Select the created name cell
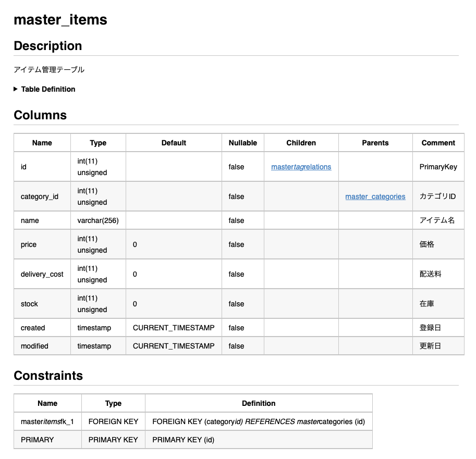 [x=42, y=328]
